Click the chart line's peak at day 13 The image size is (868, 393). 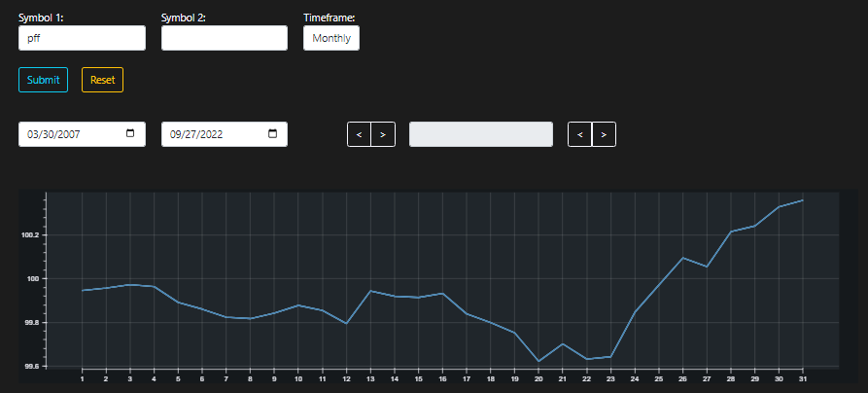(370, 291)
